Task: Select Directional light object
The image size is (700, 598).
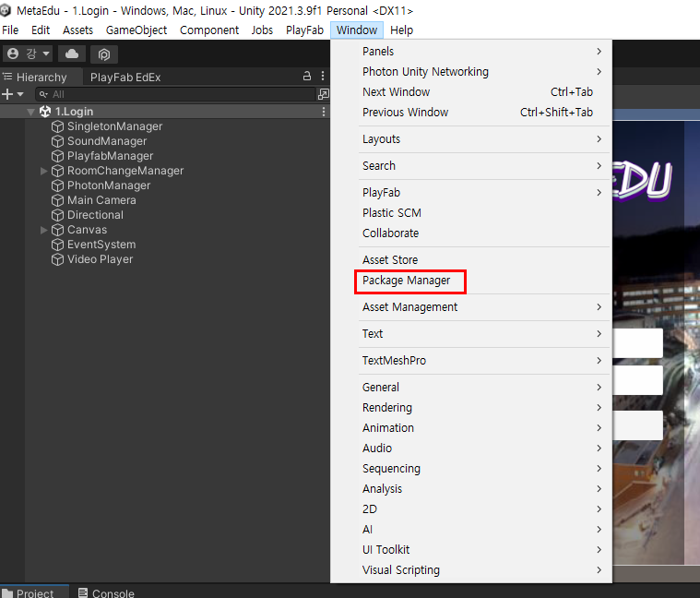Action: pyautogui.click(x=95, y=215)
